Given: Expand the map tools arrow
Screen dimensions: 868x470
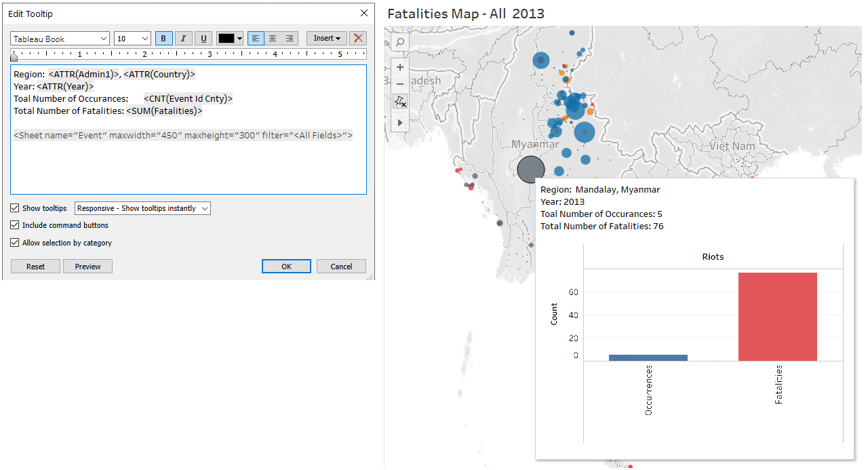Looking at the screenshot, I should (x=400, y=123).
